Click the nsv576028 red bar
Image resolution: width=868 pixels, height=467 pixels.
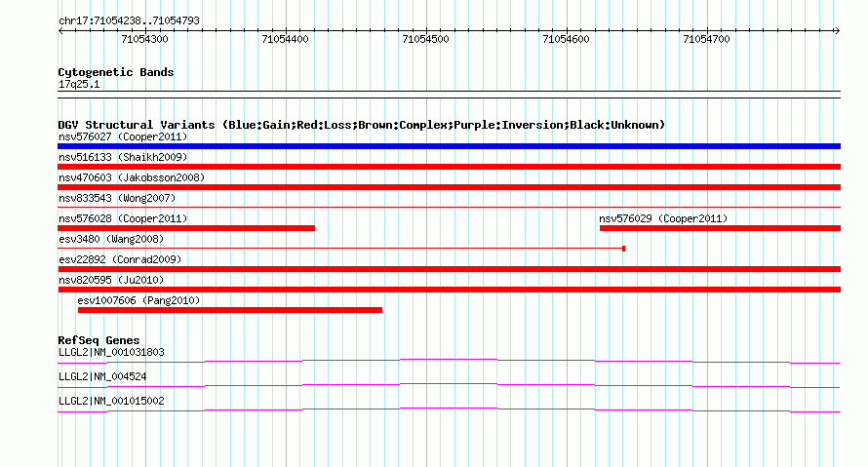[x=186, y=228]
